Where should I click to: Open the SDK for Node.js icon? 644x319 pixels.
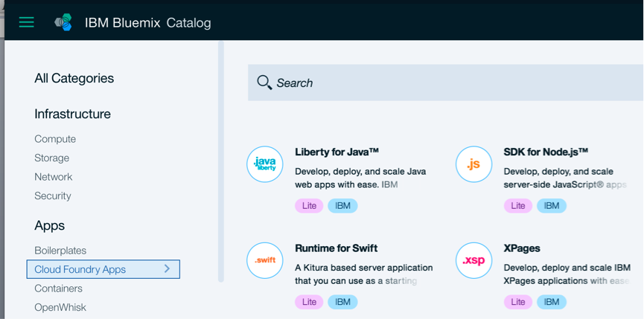coord(474,164)
